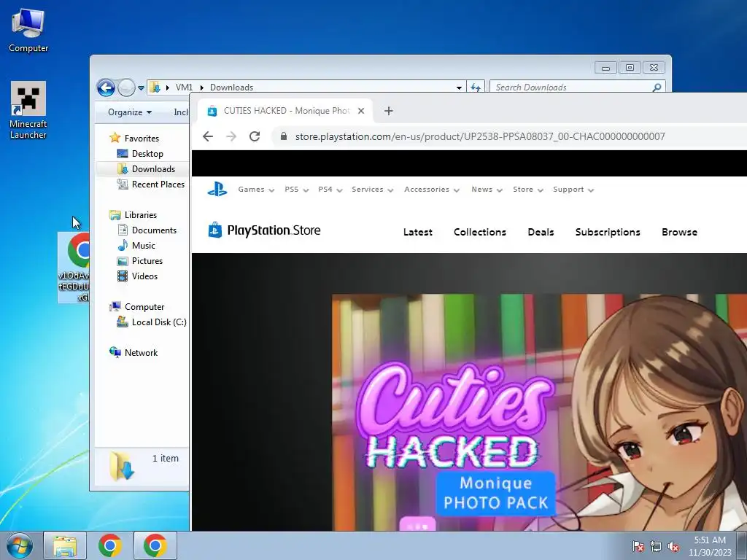This screenshot has height=560, width=747.
Task: Open the Minecraft Launcher desktop shortcut
Action: pyautogui.click(x=28, y=110)
